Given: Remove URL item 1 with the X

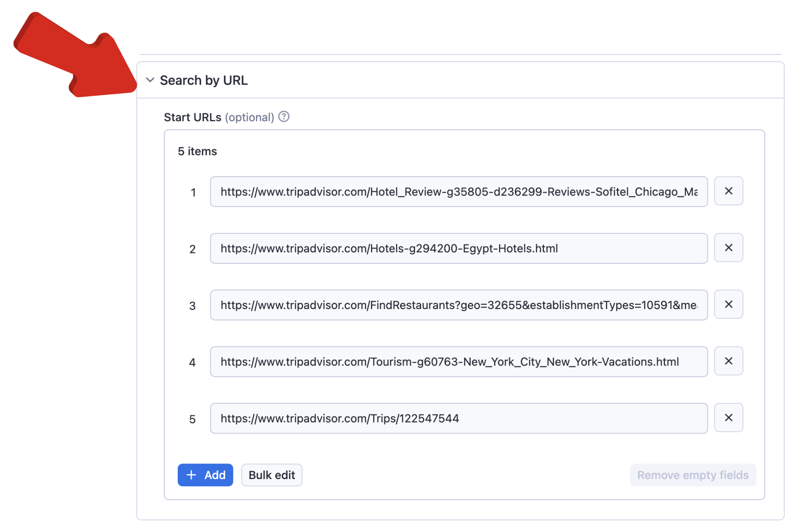Looking at the screenshot, I should pyautogui.click(x=728, y=191).
